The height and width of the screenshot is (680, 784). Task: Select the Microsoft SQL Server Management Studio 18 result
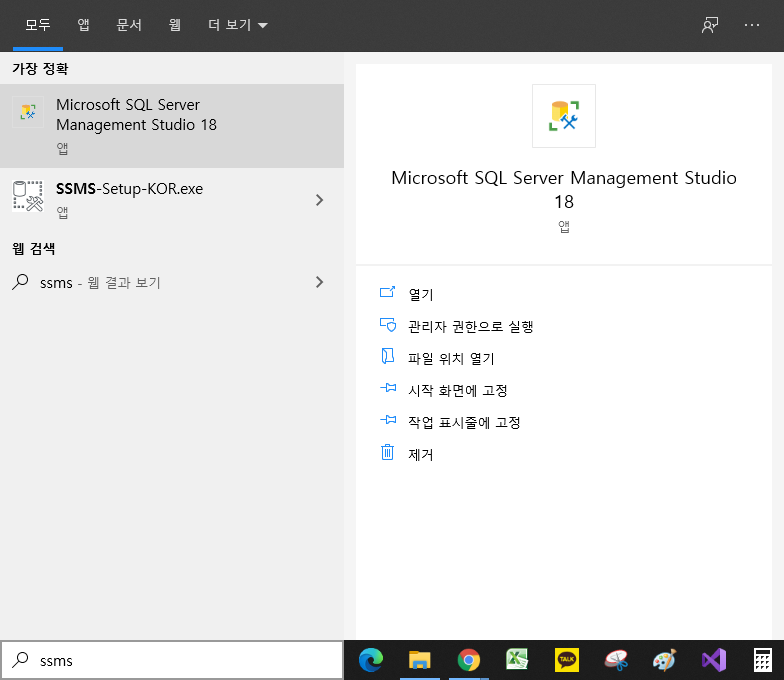(172, 126)
